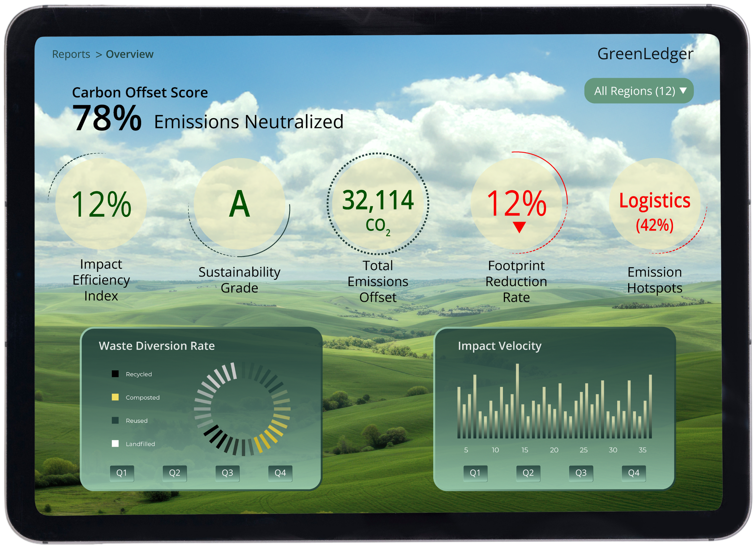Image resolution: width=756 pixels, height=548 pixels.
Task: Click the Footprint Reduction Rate label
Action: click(516, 281)
